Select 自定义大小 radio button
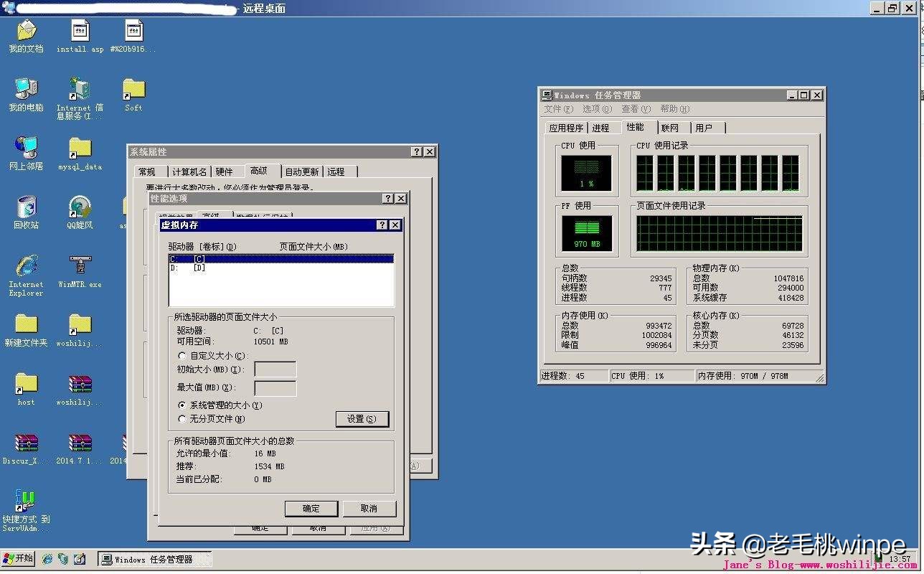The height and width of the screenshot is (574, 924). pyautogui.click(x=182, y=357)
